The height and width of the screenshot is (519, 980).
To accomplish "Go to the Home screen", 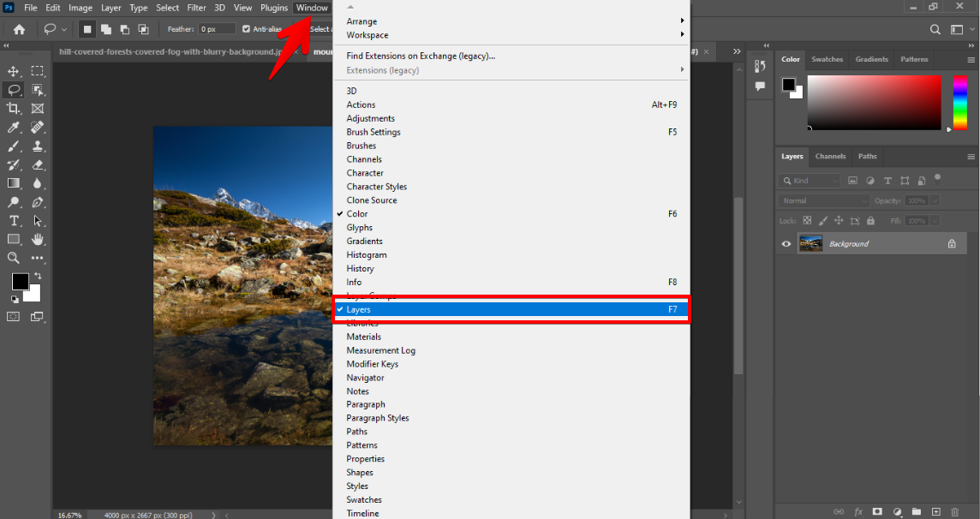I will point(20,29).
